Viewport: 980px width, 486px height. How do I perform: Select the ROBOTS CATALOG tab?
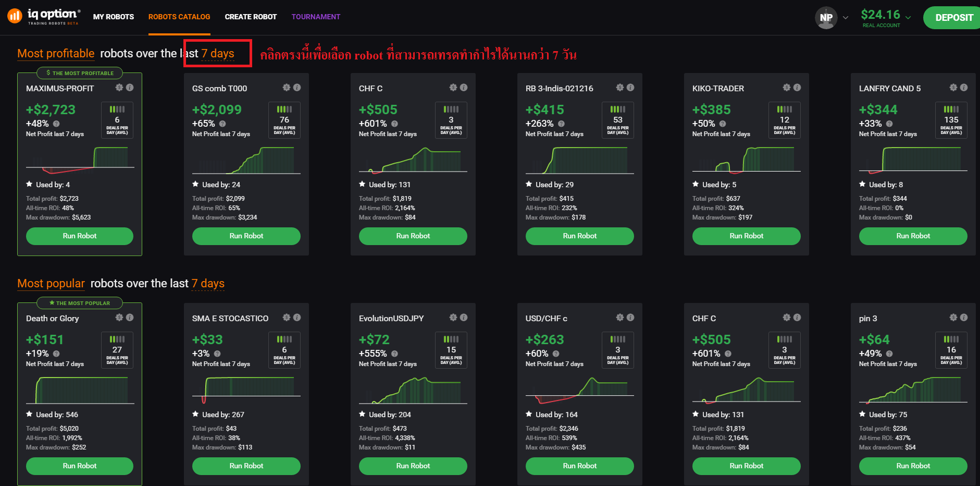179,17
